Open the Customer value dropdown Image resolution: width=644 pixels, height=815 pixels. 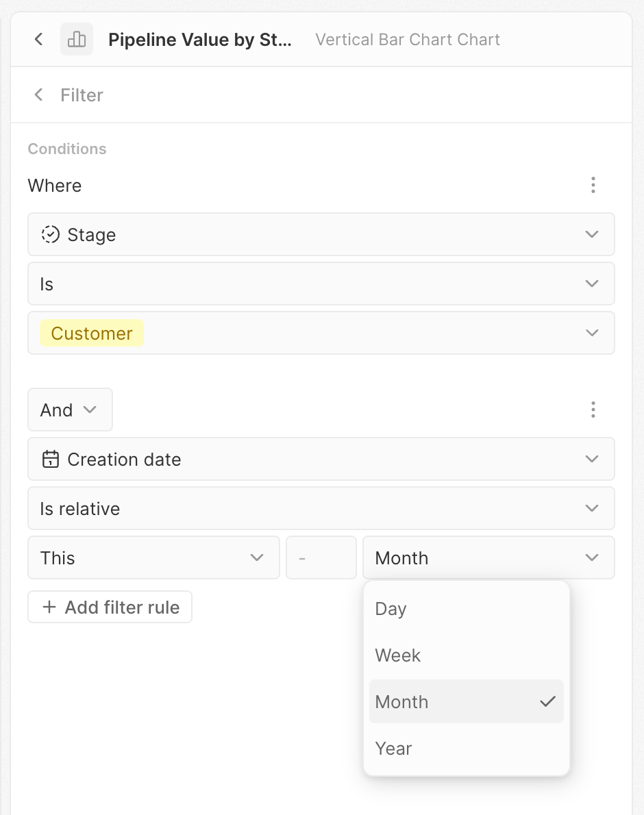pyautogui.click(x=592, y=333)
